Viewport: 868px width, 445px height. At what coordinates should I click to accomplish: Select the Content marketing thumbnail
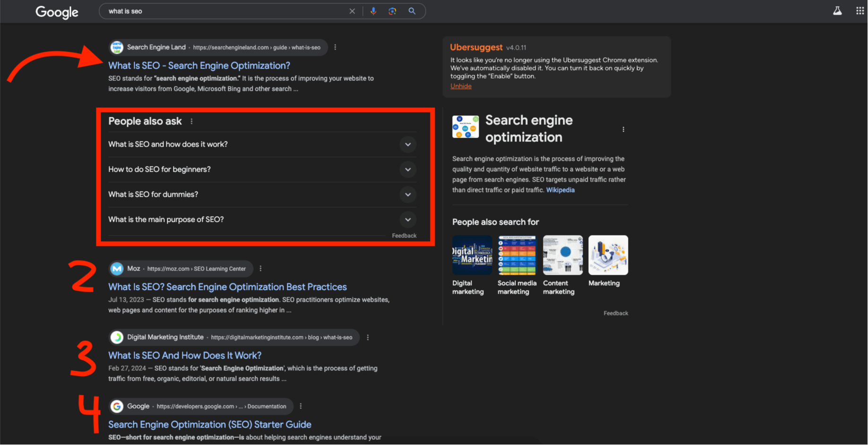click(x=562, y=255)
